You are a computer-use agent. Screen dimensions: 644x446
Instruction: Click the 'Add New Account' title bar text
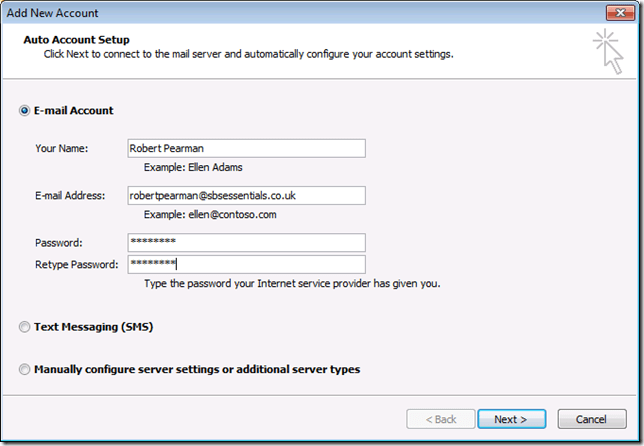pos(53,13)
